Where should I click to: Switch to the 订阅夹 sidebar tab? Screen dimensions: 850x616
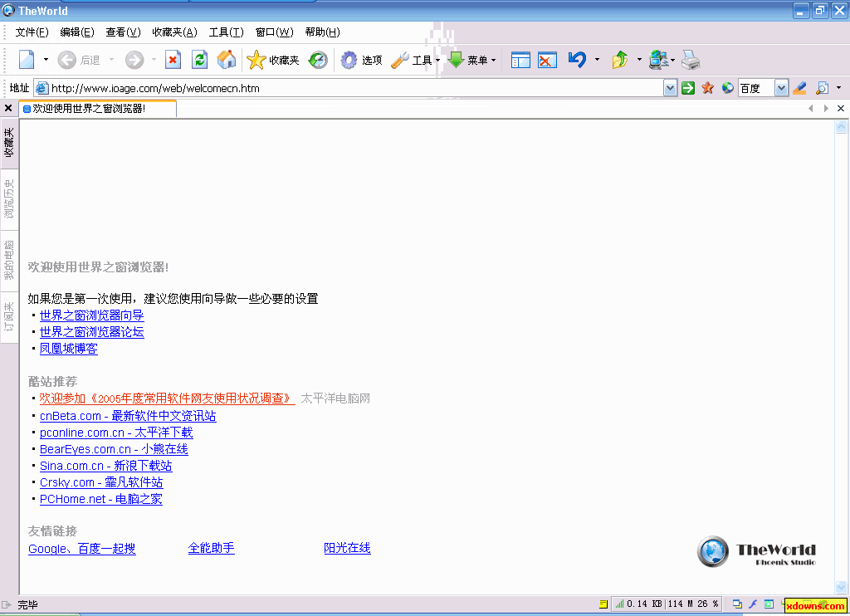[x=9, y=318]
